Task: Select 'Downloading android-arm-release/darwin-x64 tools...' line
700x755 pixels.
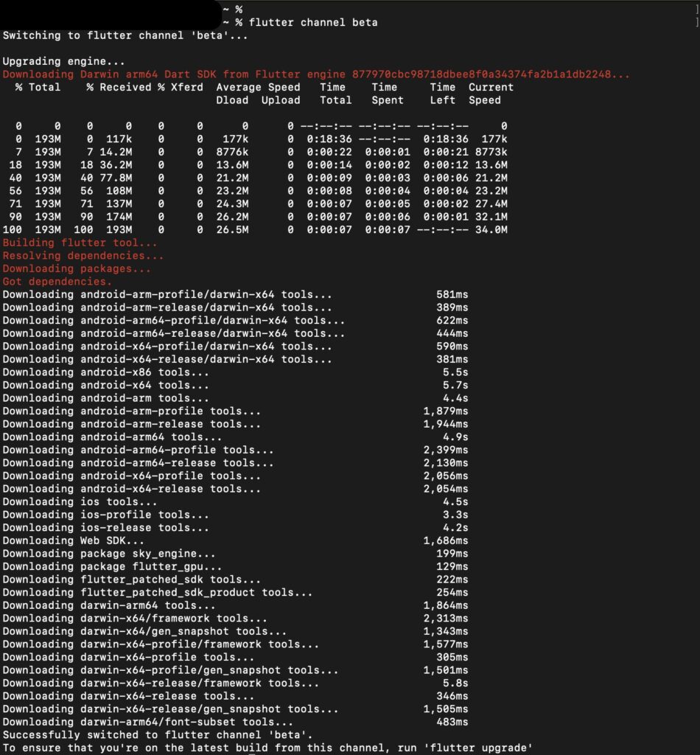Action: coord(167,307)
